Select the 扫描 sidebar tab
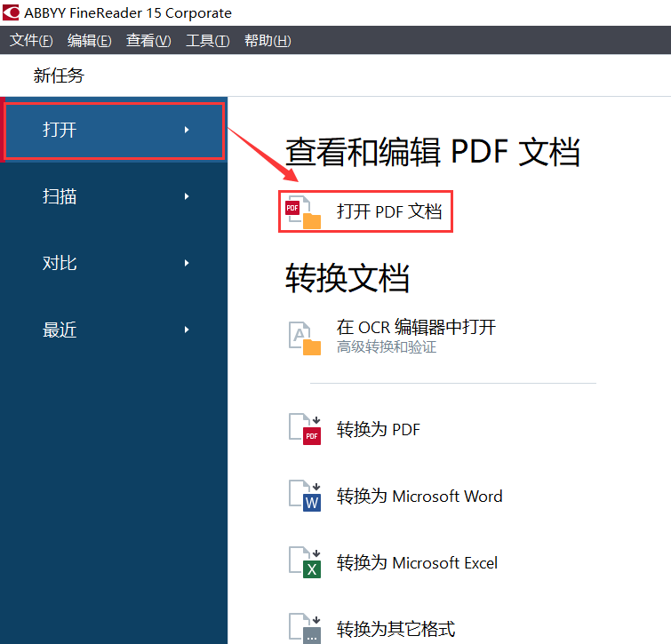This screenshot has width=671, height=644. pyautogui.click(x=115, y=196)
